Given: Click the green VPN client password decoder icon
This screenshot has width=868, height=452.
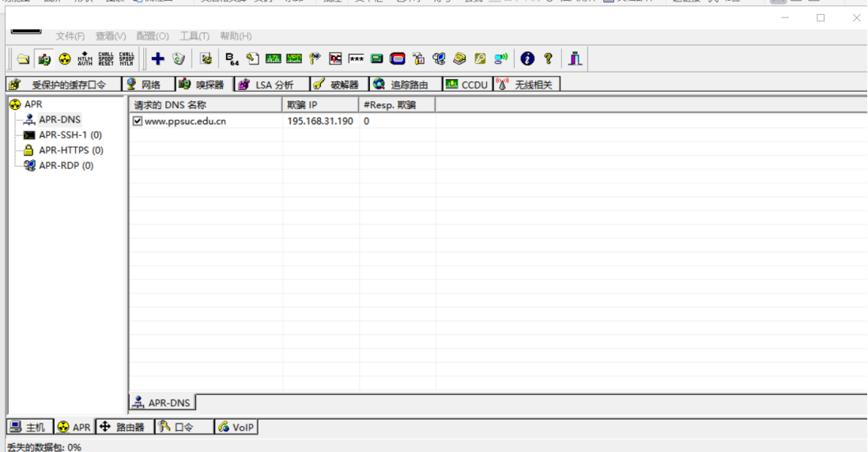Looking at the screenshot, I should click(294, 58).
